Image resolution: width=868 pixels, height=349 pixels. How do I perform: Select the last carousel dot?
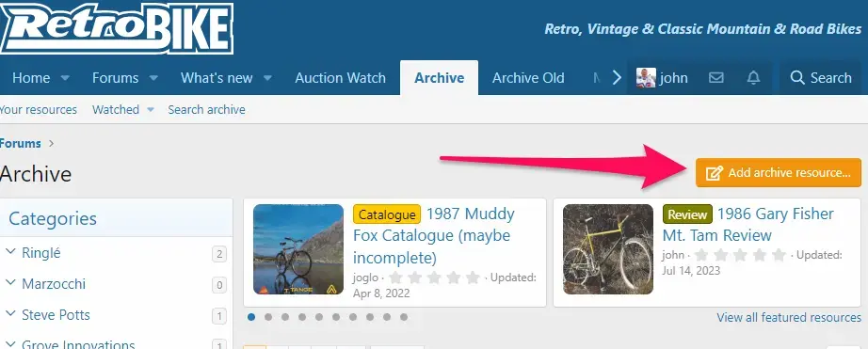(x=404, y=317)
